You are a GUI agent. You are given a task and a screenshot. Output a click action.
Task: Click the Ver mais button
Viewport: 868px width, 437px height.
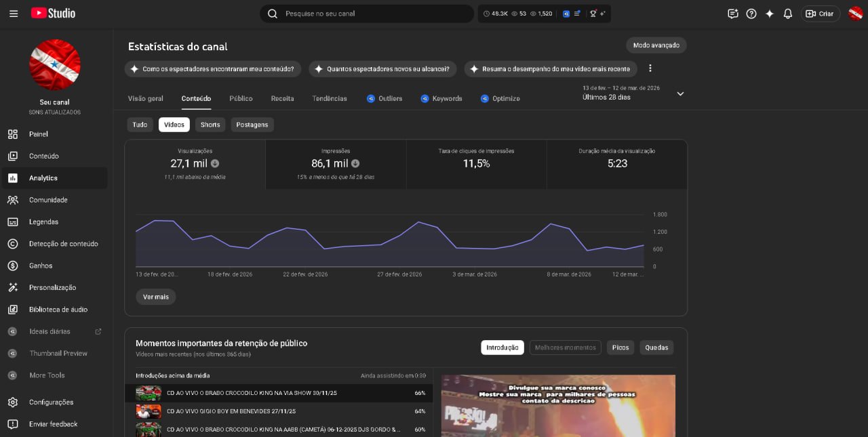[x=155, y=297]
